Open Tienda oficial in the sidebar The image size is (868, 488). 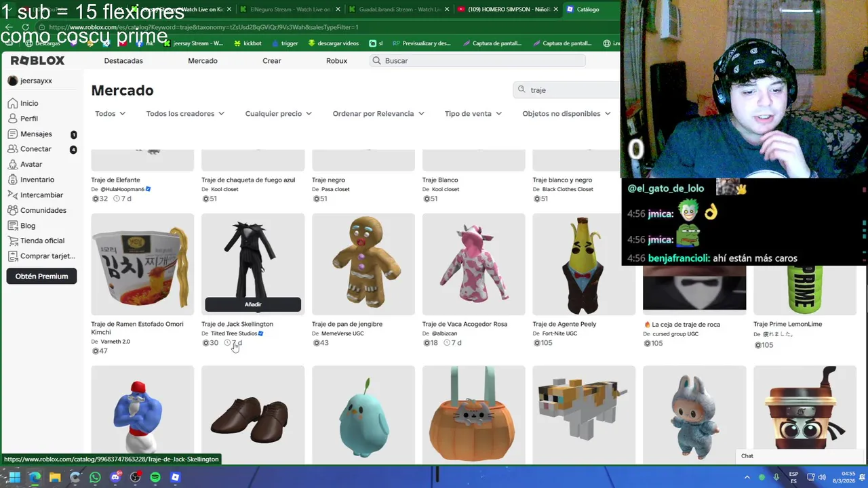pos(42,241)
